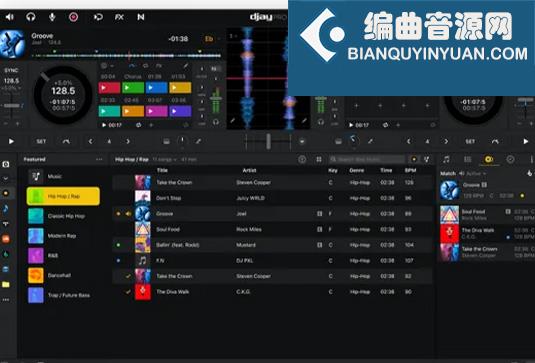The image size is (535, 363).
Task: Click the three-dots more icon at sidebar bottom
Action: pyautogui.click(x=6, y=300)
